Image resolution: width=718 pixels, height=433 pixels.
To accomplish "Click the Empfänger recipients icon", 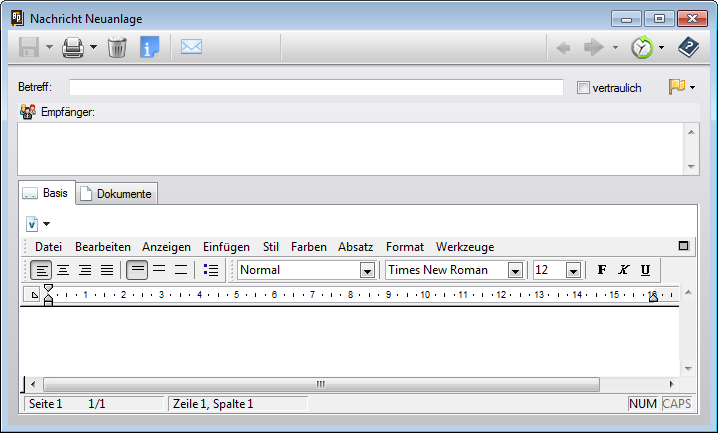I will click(x=27, y=112).
